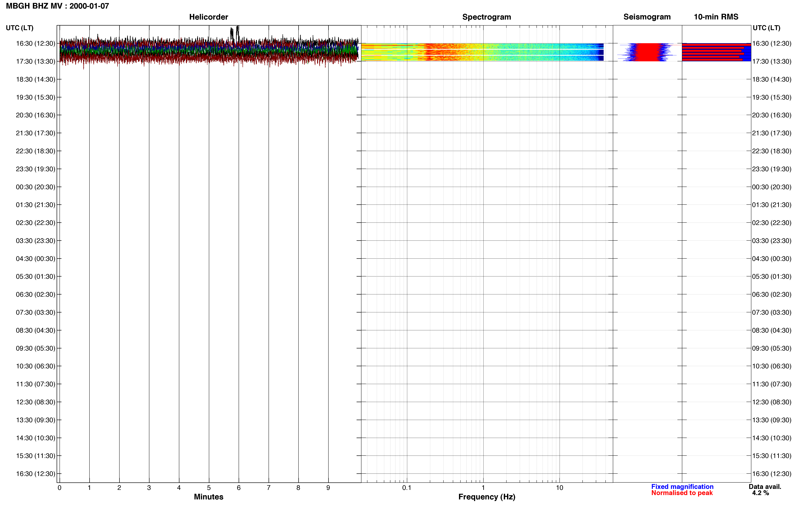
Task: Select the 10-min RMS panel title
Action: [716, 17]
